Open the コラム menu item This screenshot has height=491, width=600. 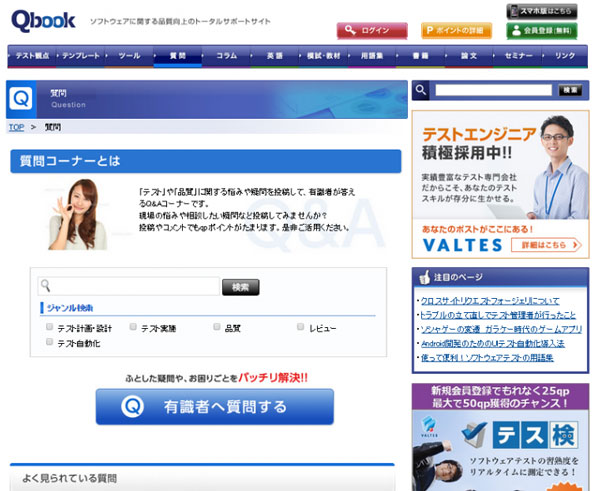(x=227, y=56)
